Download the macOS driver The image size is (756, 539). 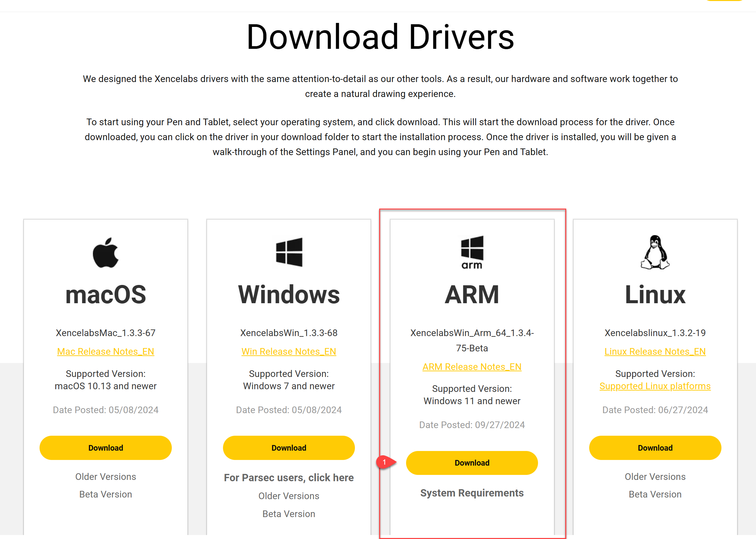106,448
